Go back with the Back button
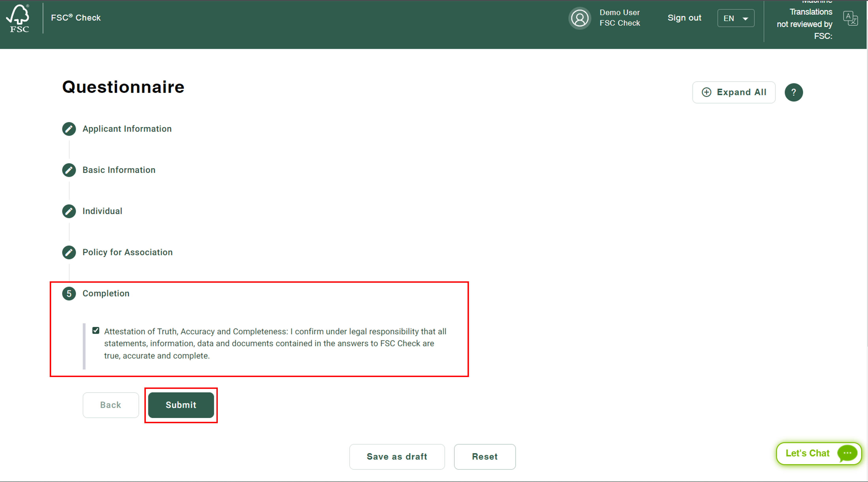The image size is (868, 482). pos(110,405)
